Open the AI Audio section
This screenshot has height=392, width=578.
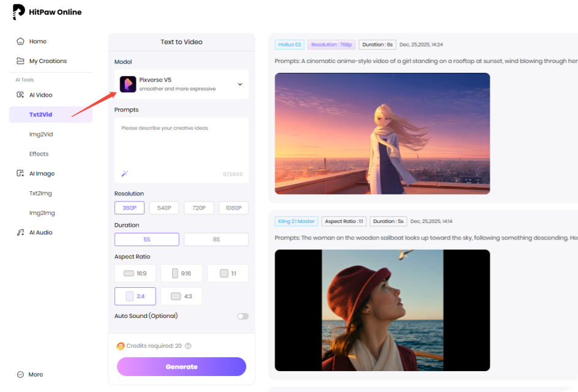click(40, 233)
